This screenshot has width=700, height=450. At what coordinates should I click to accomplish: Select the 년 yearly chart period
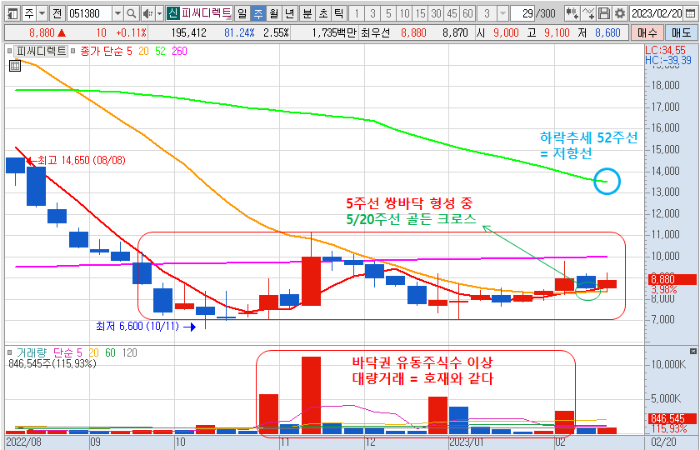click(x=290, y=13)
